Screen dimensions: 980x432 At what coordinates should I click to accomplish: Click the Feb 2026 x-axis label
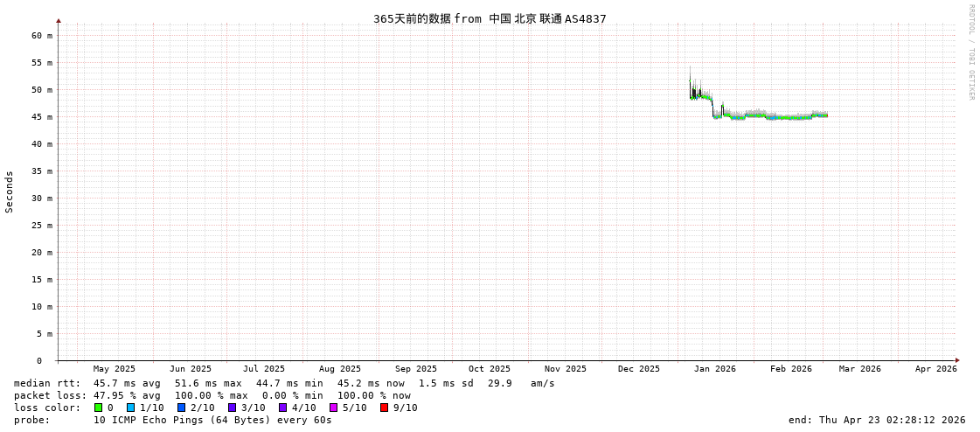pos(790,369)
